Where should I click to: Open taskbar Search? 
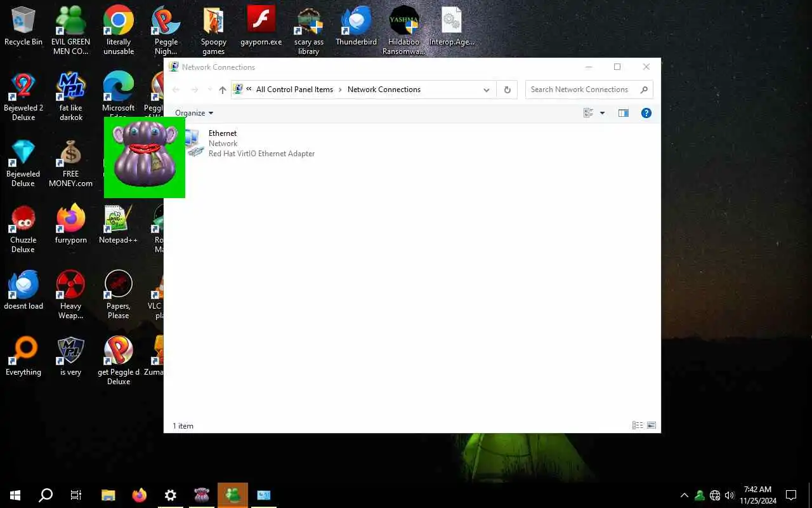pos(46,495)
